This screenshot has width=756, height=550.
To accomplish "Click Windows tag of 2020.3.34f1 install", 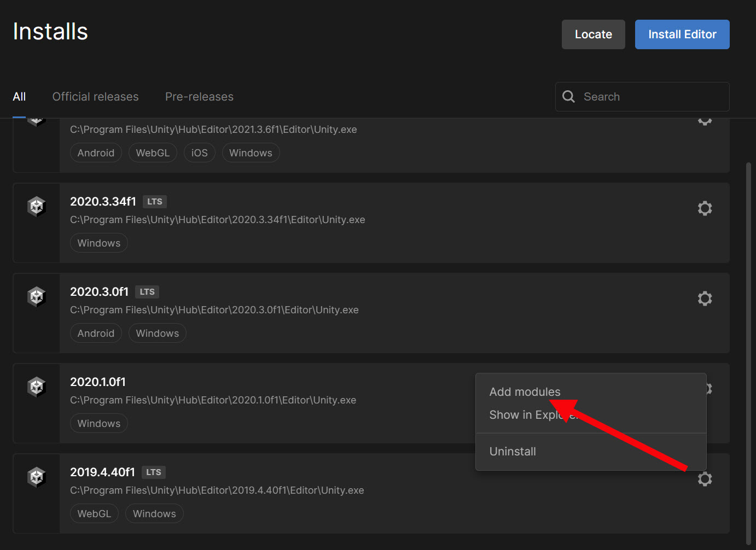I will click(99, 243).
